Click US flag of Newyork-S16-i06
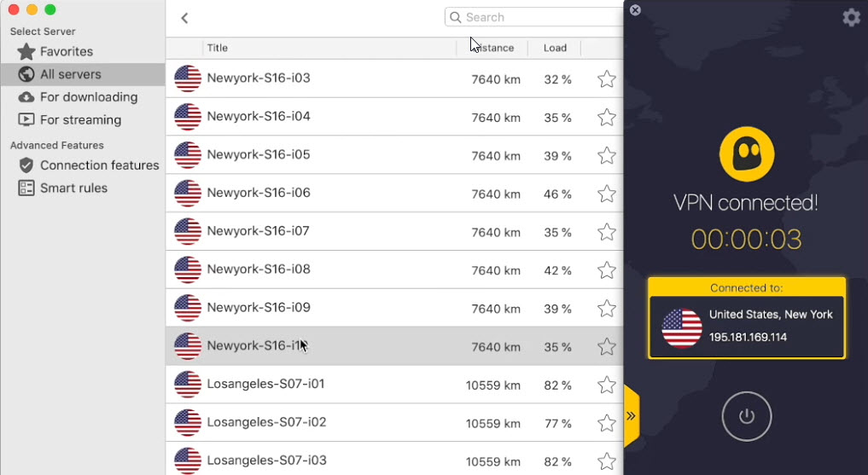The image size is (868, 475). [188, 193]
